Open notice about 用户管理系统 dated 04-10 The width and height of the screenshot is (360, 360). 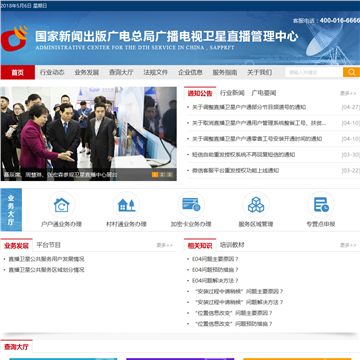pos(259,123)
